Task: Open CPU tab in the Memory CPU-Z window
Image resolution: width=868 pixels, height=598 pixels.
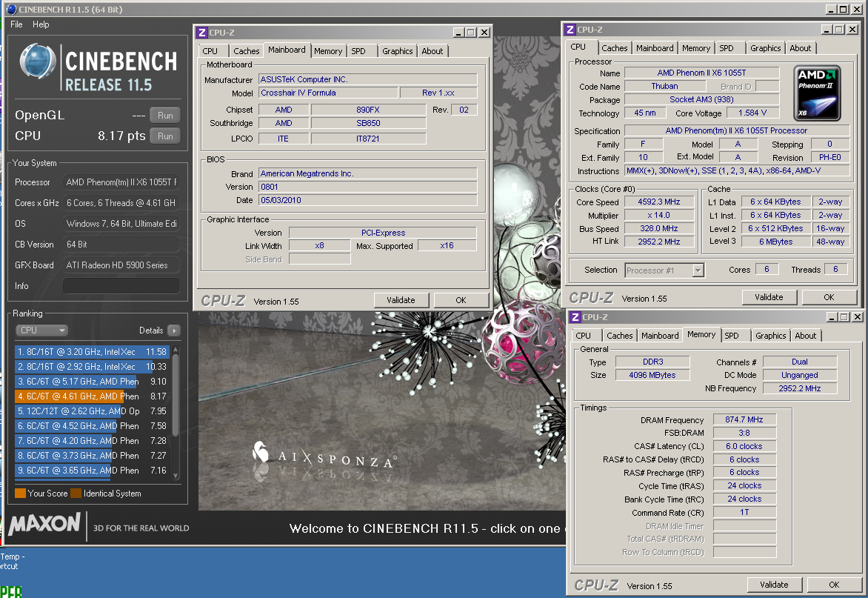Action: click(584, 336)
